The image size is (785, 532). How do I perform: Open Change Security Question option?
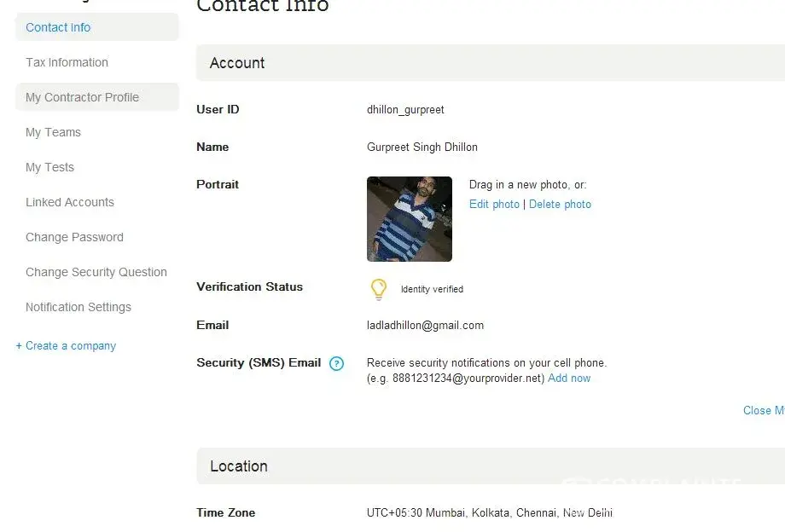click(x=96, y=272)
